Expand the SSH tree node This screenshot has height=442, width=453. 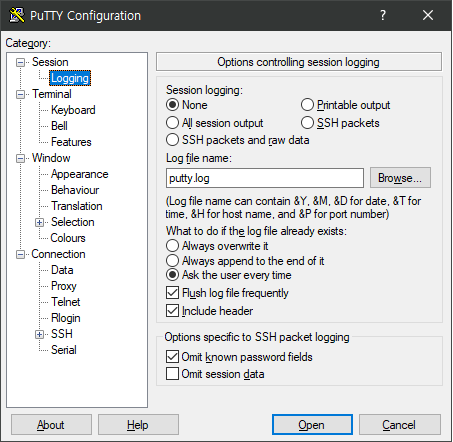(x=39, y=334)
